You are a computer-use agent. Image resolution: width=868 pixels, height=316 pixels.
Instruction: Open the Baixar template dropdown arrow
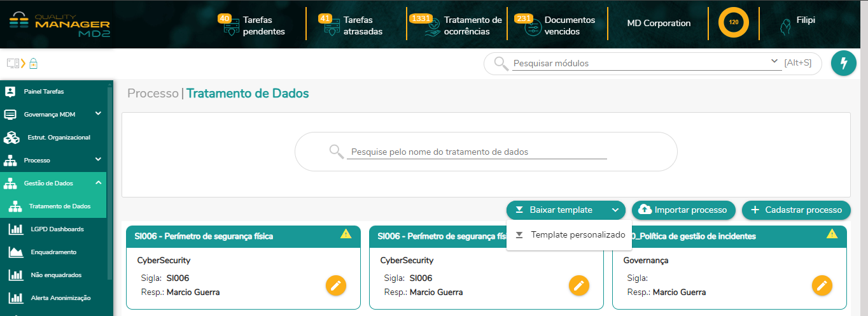[615, 210]
